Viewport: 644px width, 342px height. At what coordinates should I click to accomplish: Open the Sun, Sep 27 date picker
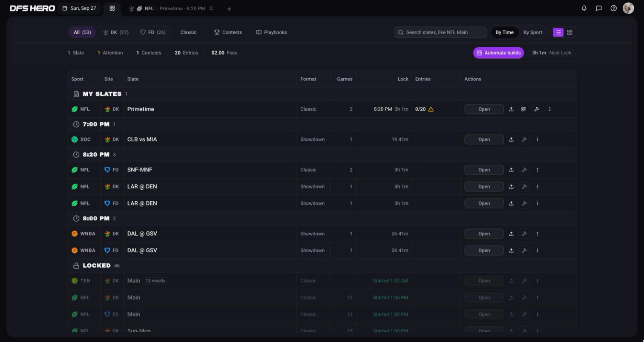[x=79, y=8]
